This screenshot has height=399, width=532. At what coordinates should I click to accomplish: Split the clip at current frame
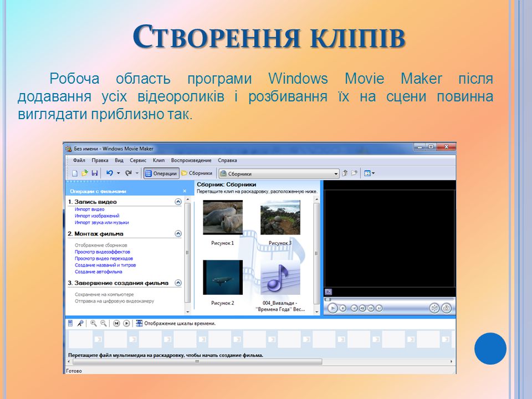coord(434,308)
